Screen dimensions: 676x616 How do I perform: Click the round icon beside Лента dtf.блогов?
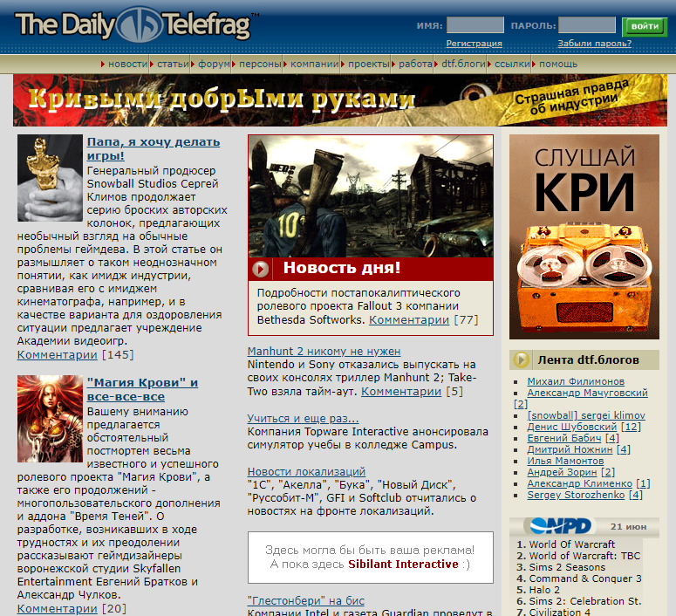coord(521,359)
